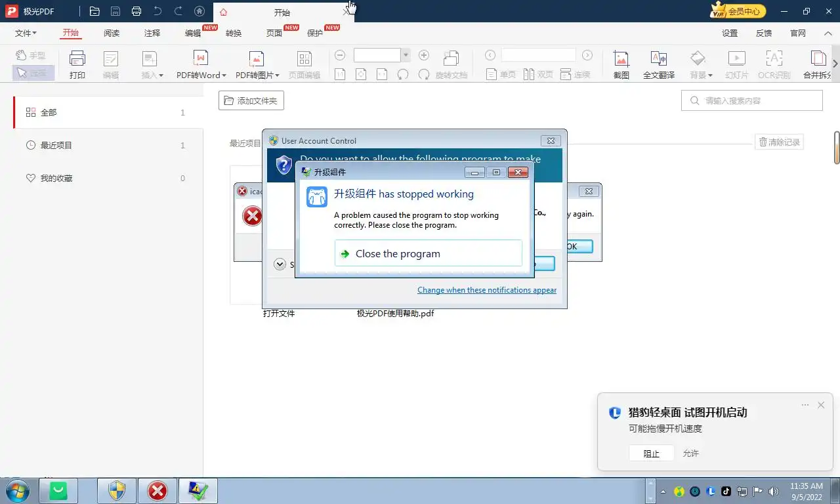
Task: Open the 会员中心 VIP member center
Action: click(739, 11)
